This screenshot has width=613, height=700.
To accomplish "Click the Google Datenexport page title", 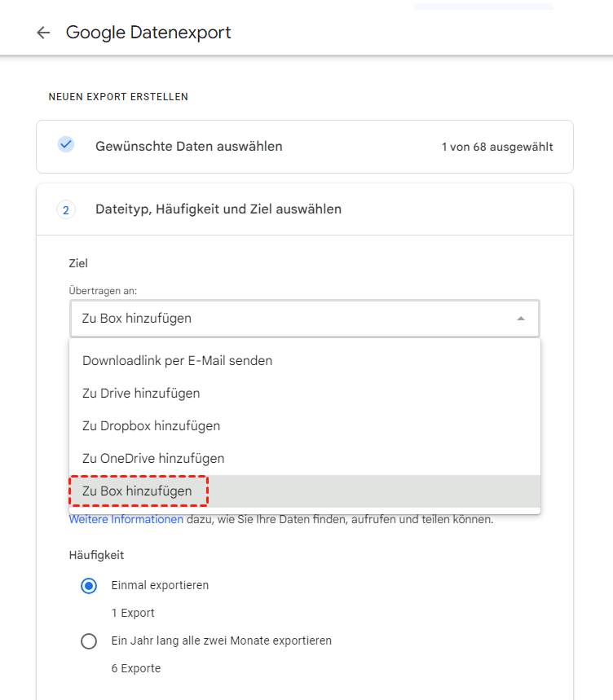I will (148, 33).
